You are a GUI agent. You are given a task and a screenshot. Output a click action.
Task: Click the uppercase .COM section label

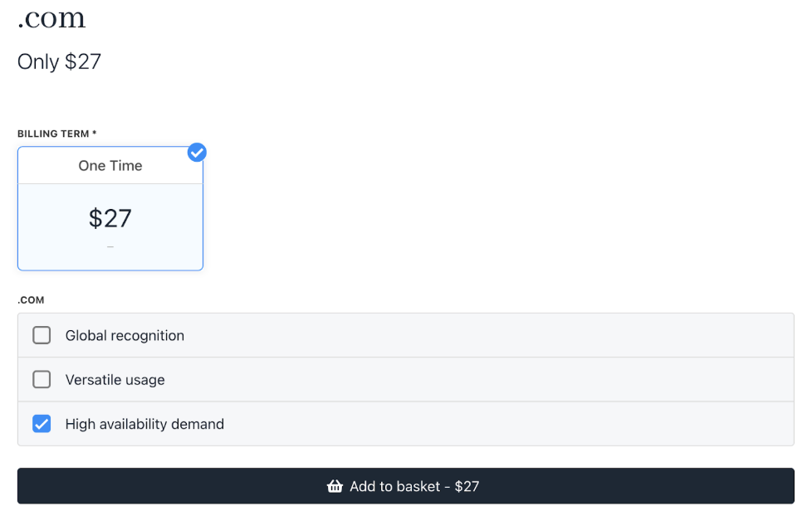pos(31,300)
